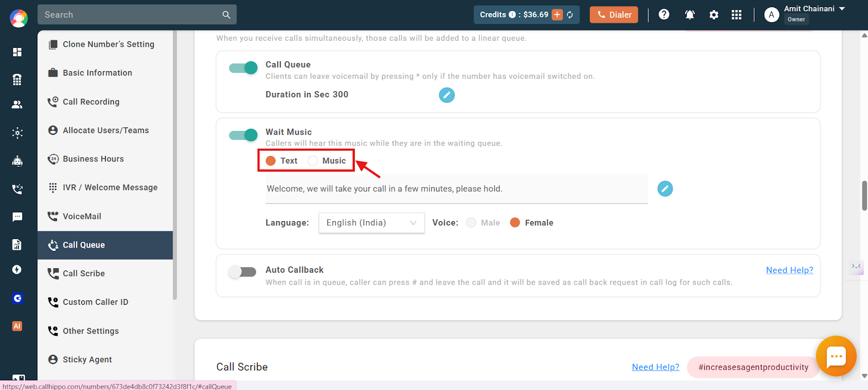Viewport: 868px width, 390px height.
Task: Click the search magnifier icon
Action: click(226, 15)
